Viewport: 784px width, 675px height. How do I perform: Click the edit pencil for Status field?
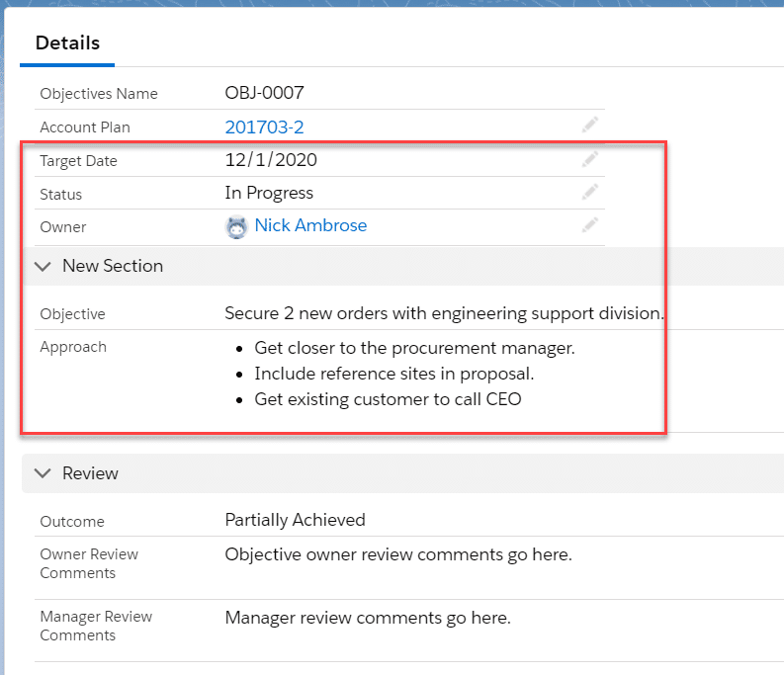(590, 192)
